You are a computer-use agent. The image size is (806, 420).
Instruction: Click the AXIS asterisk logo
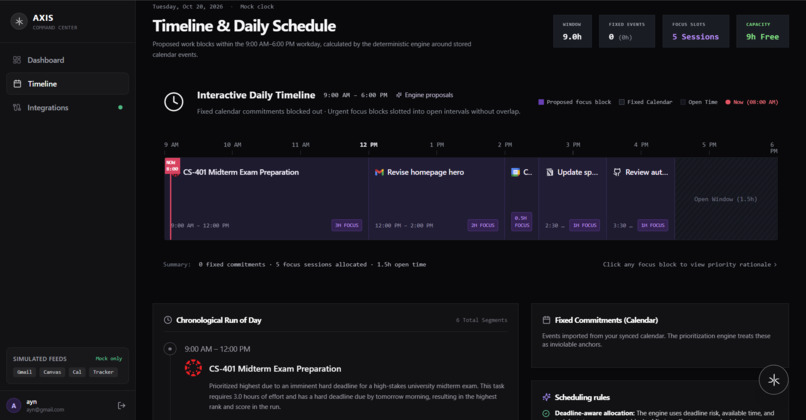(19, 22)
